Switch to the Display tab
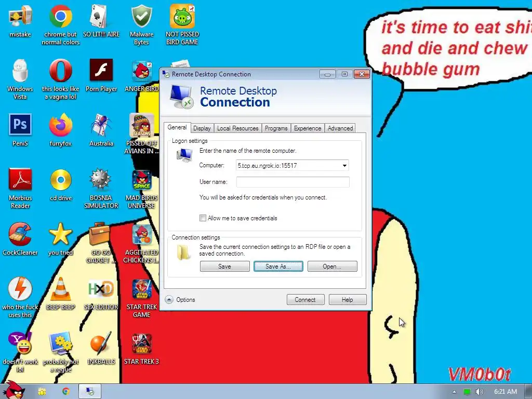This screenshot has height=399, width=532. coord(202,128)
